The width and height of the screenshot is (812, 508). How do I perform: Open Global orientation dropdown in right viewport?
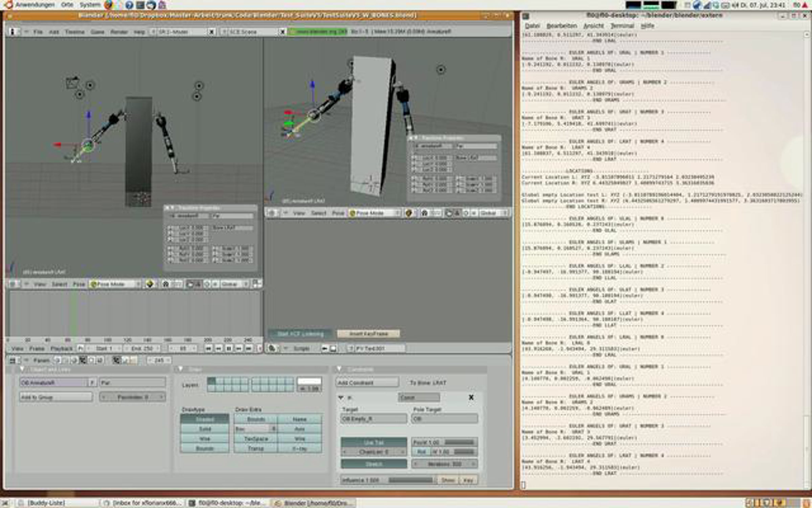(494, 213)
